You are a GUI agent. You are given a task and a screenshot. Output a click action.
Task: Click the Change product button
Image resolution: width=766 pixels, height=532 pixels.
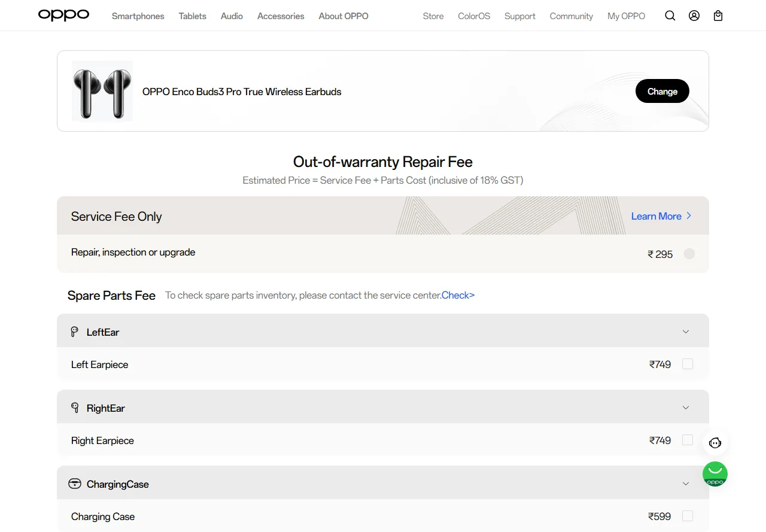click(x=662, y=91)
